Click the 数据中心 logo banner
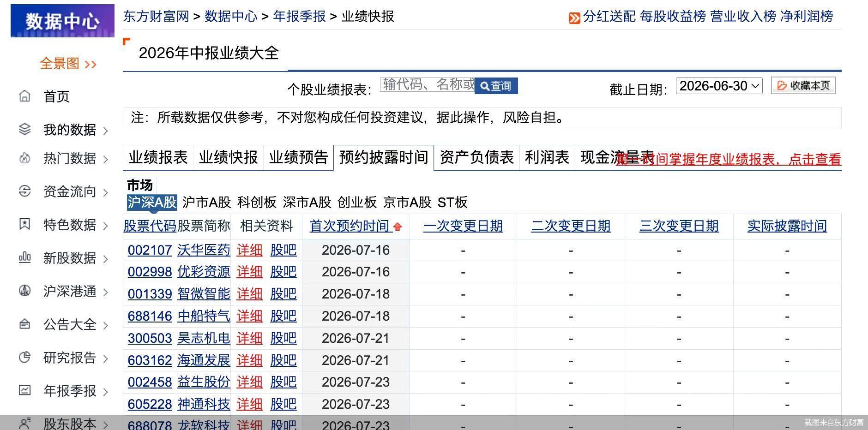The width and height of the screenshot is (868, 430). click(62, 21)
